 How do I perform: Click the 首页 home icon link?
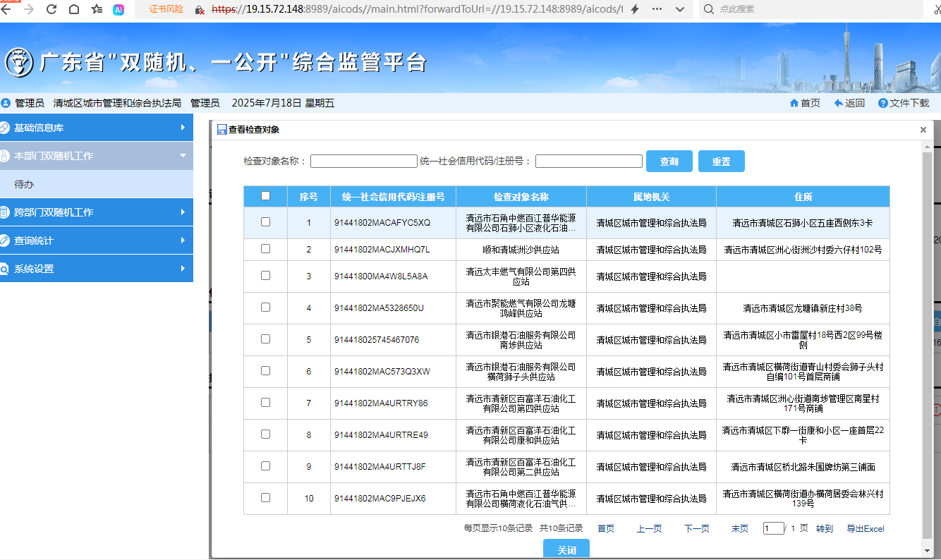point(804,103)
